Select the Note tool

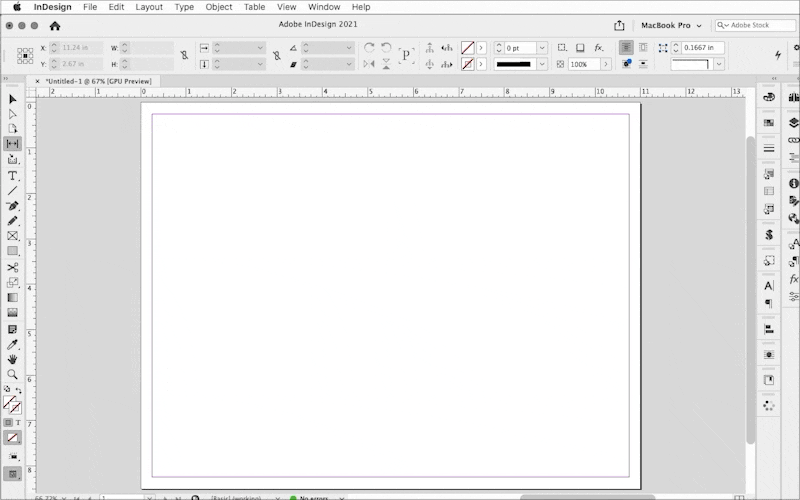(12, 330)
